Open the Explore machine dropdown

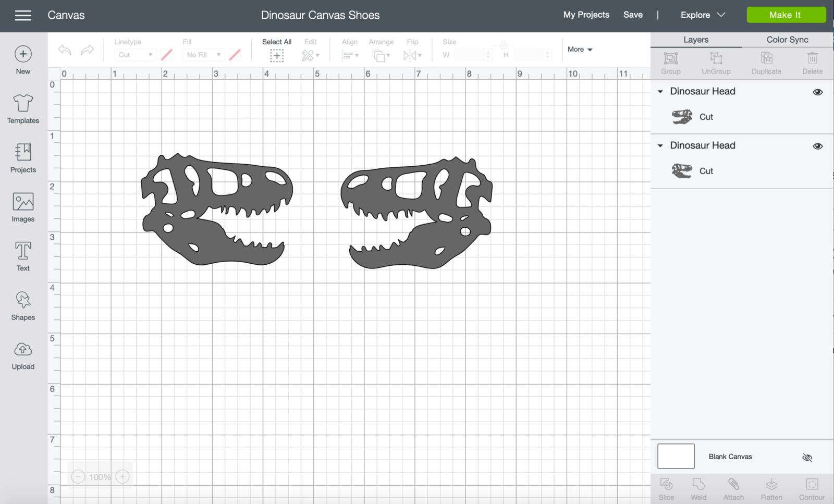pos(703,15)
